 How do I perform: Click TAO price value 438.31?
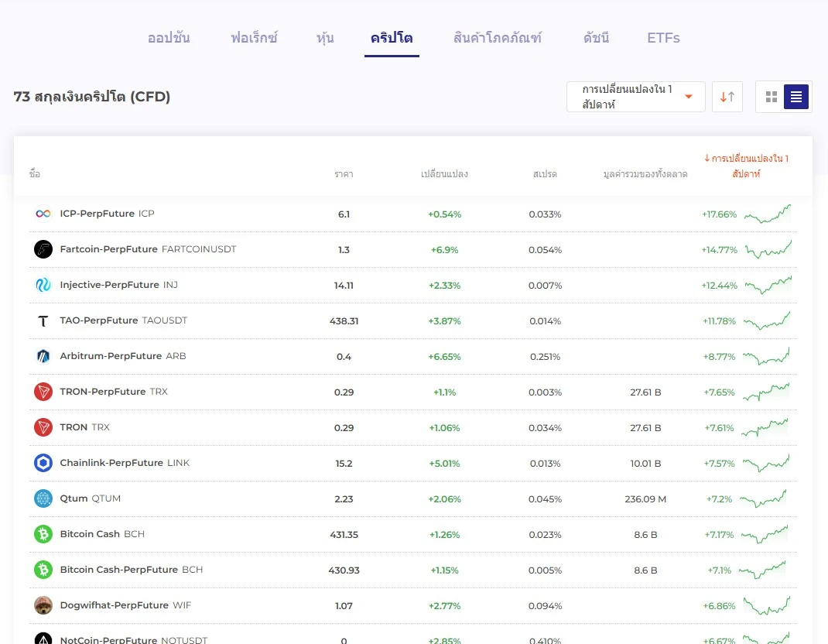tap(344, 321)
